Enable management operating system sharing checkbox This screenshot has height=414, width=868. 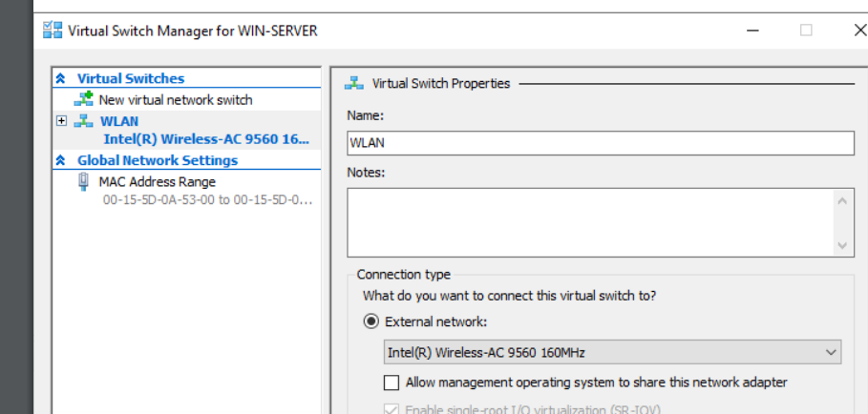pos(391,383)
